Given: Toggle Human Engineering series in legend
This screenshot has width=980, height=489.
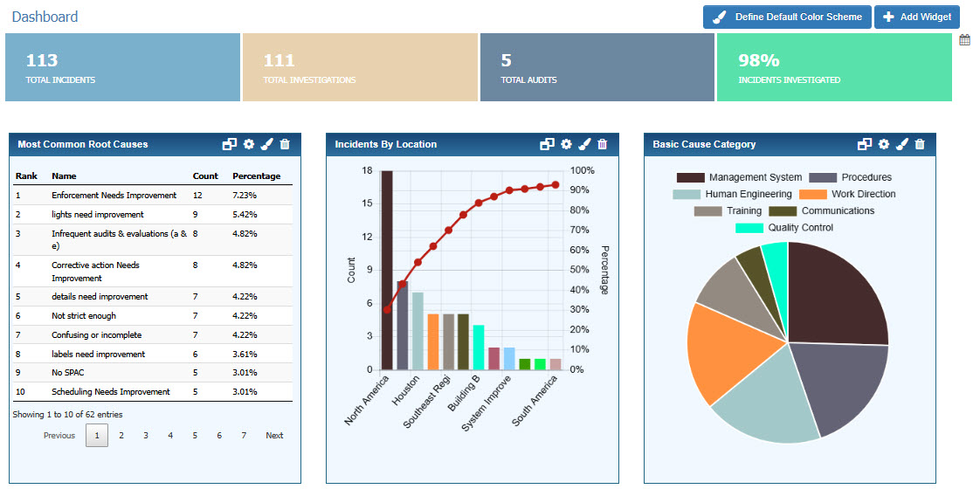Looking at the screenshot, I should click(732, 194).
